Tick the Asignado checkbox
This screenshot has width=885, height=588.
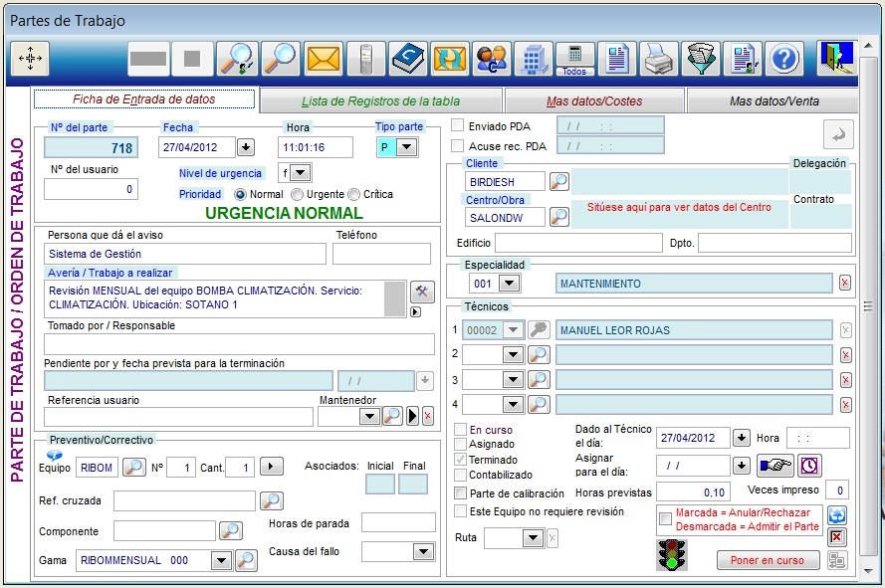click(x=461, y=444)
